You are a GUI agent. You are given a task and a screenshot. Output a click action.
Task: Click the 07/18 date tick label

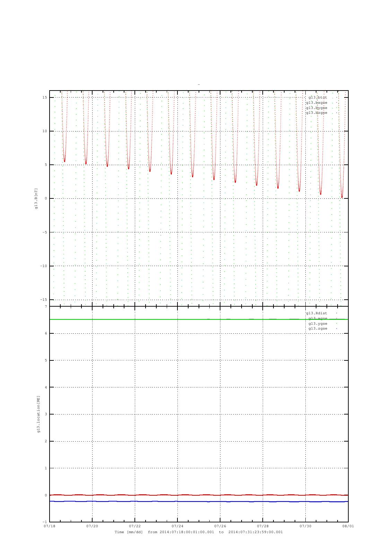50,526
